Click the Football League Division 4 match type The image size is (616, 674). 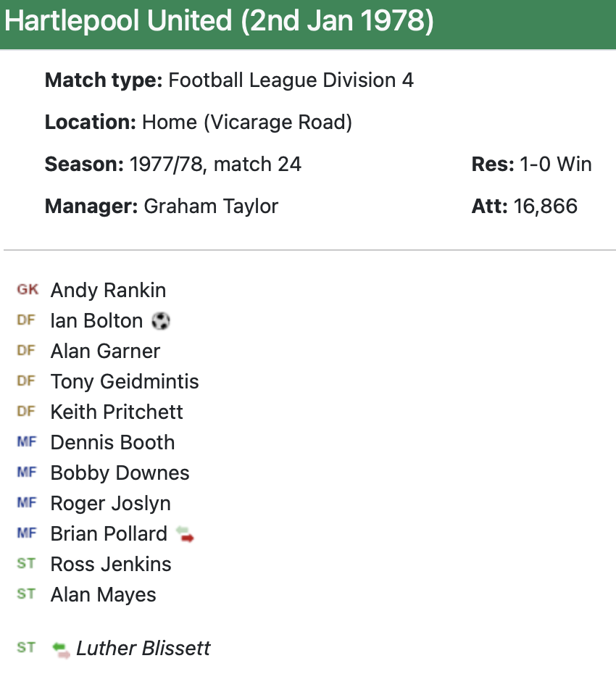coord(291,80)
